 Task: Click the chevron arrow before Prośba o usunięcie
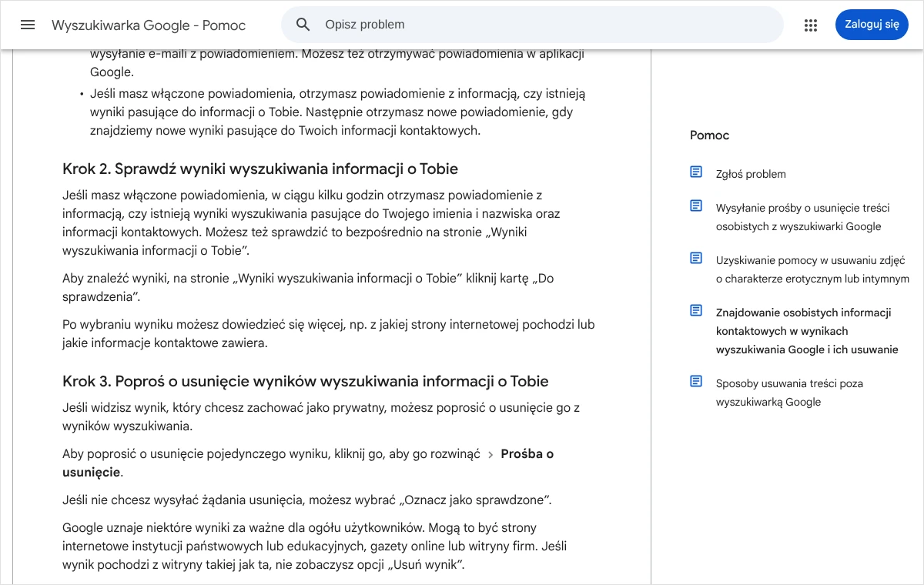(x=490, y=455)
